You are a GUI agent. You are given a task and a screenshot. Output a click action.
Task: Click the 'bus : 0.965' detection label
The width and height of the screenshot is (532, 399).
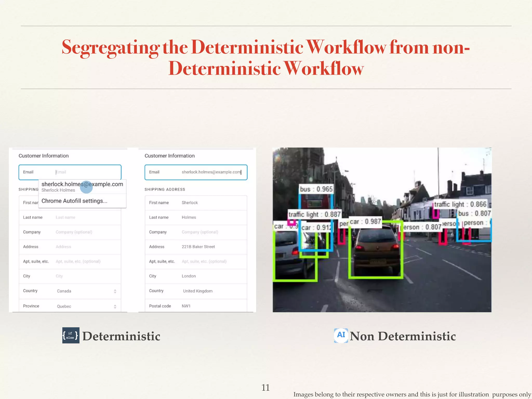[x=316, y=189]
